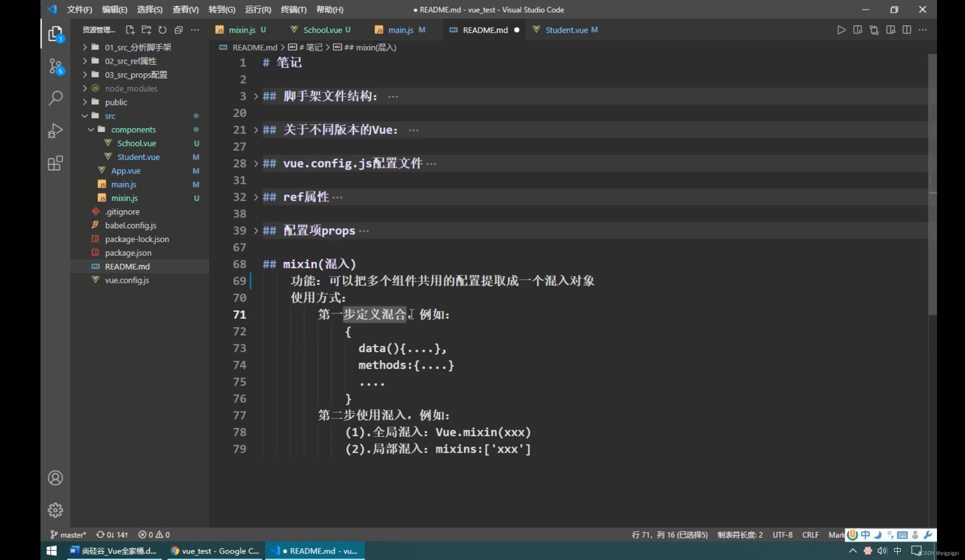Split the editor right

click(x=907, y=30)
